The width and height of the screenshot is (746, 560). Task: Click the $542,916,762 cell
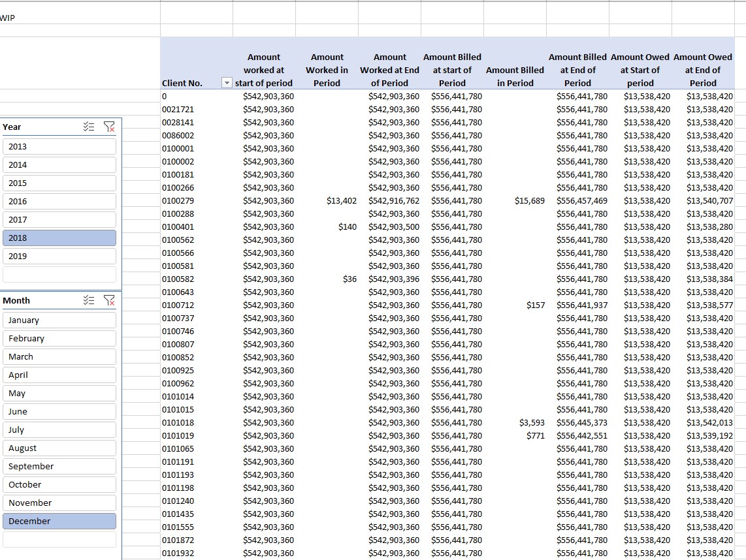[389, 200]
